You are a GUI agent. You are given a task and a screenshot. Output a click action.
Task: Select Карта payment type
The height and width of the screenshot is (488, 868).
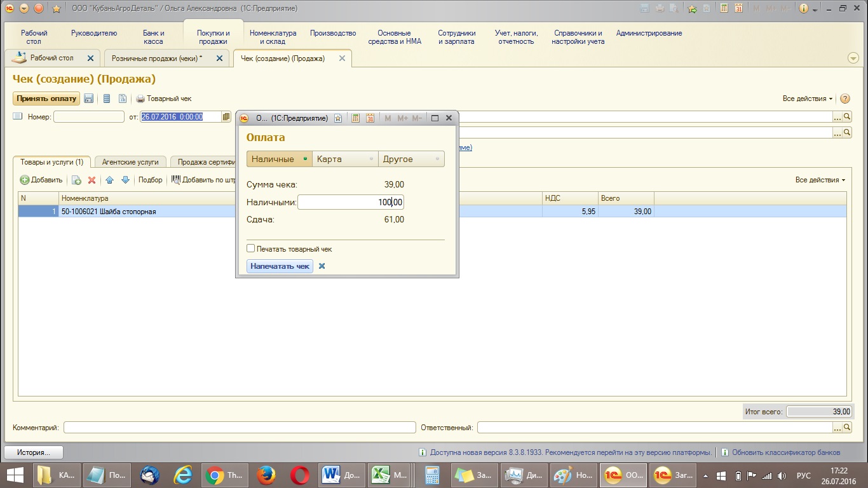coord(345,159)
